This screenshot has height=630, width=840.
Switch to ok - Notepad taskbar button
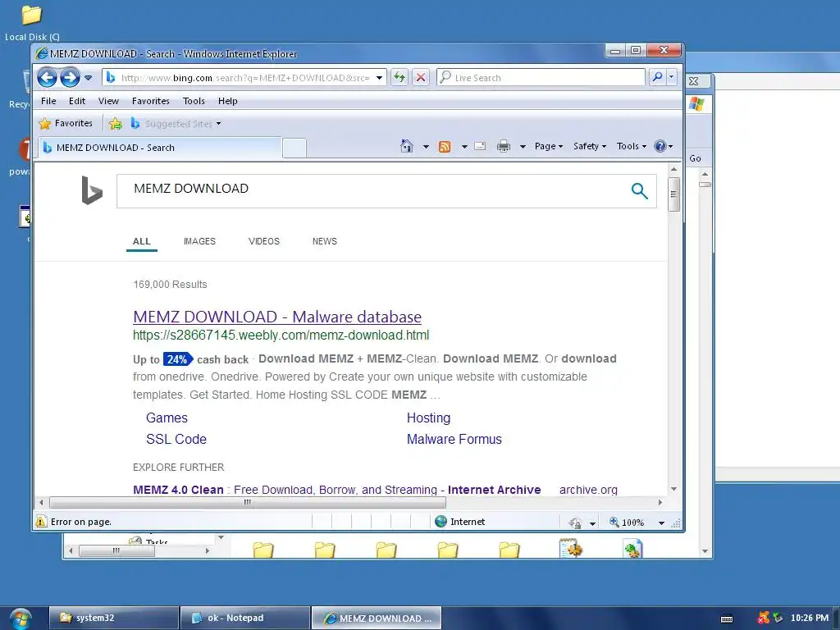coord(245,618)
